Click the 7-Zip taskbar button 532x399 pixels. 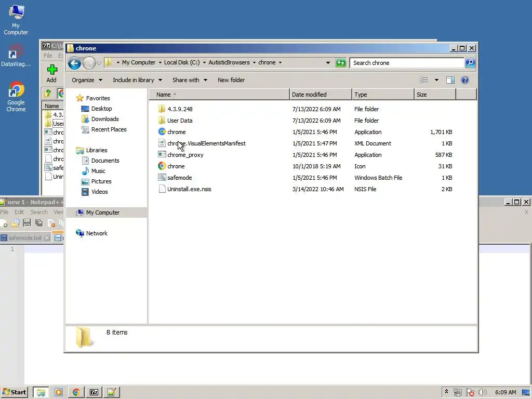pos(94,392)
